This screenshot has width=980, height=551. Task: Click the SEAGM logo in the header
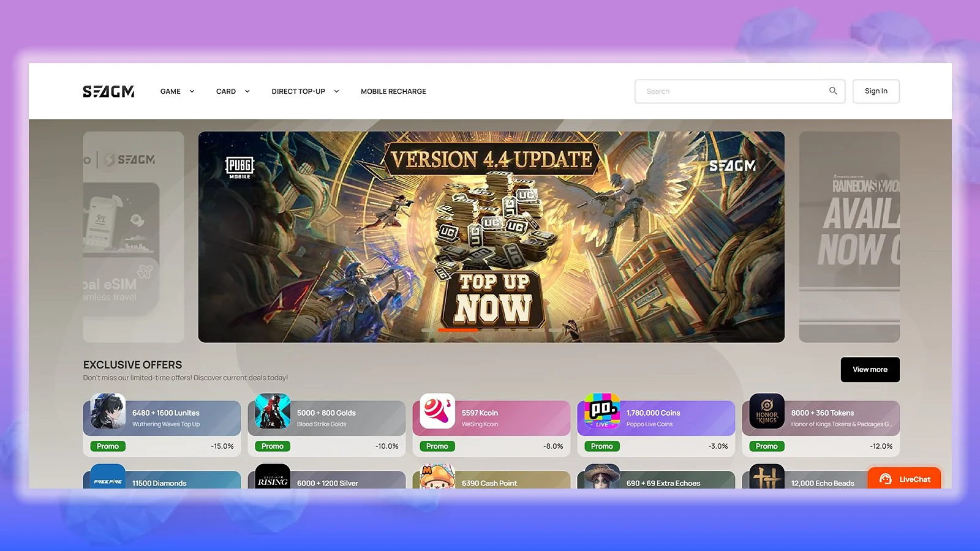(x=108, y=91)
